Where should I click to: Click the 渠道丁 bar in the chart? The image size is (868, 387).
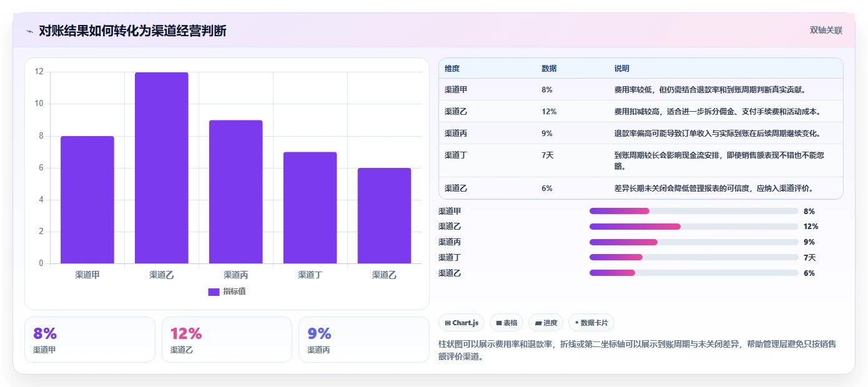tap(310, 208)
